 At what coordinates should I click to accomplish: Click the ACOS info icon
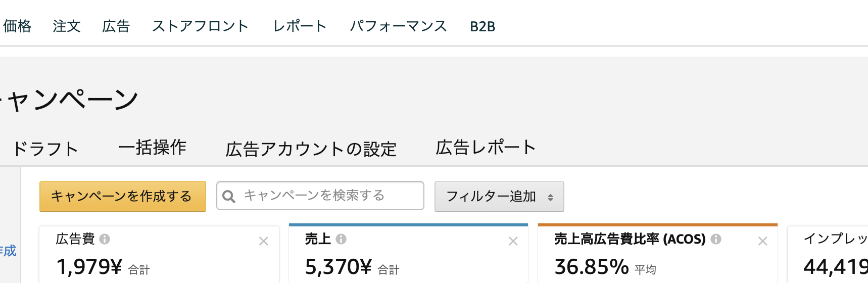click(x=716, y=239)
